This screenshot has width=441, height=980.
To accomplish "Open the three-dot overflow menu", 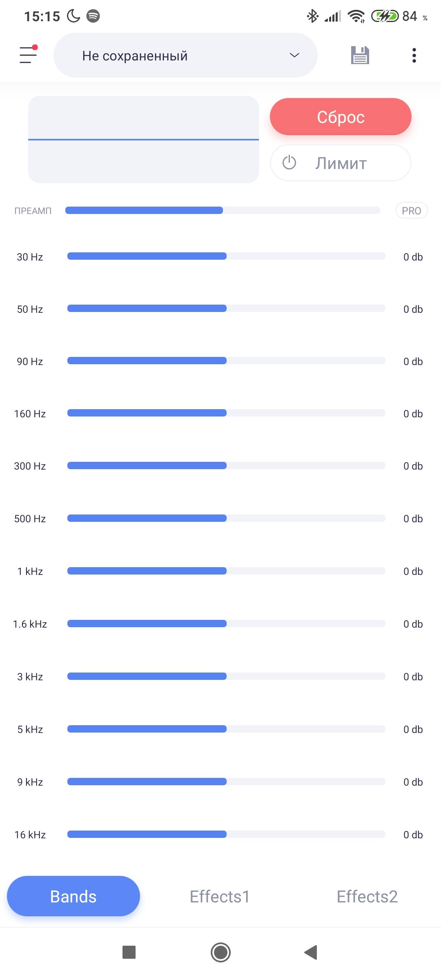I will [x=414, y=55].
